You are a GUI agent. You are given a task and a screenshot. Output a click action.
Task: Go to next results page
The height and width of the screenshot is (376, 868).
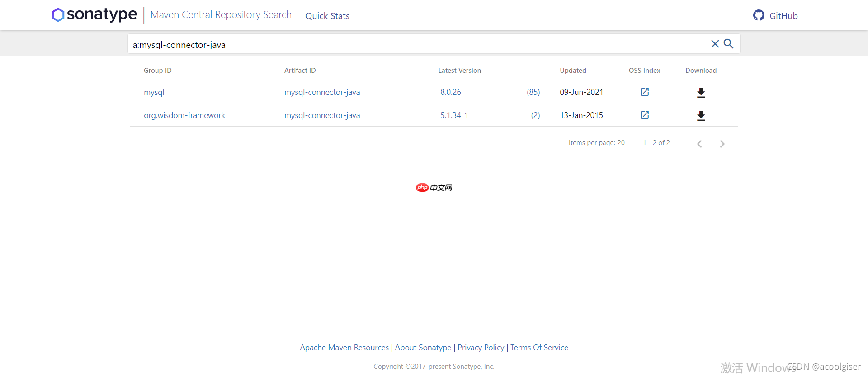click(722, 144)
